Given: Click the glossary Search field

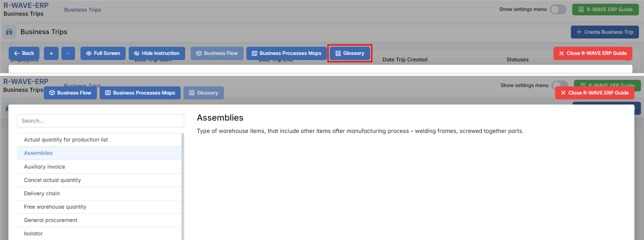Looking at the screenshot, I should [100, 121].
